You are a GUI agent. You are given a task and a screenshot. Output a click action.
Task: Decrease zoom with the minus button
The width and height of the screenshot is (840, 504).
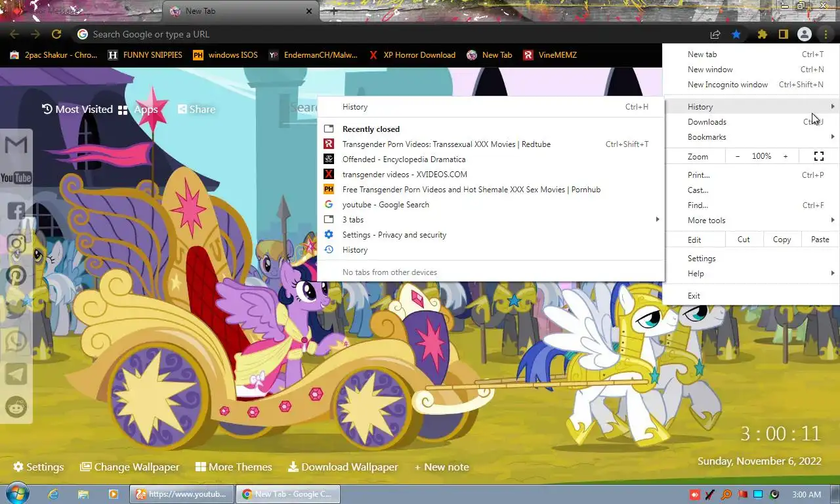tap(738, 156)
